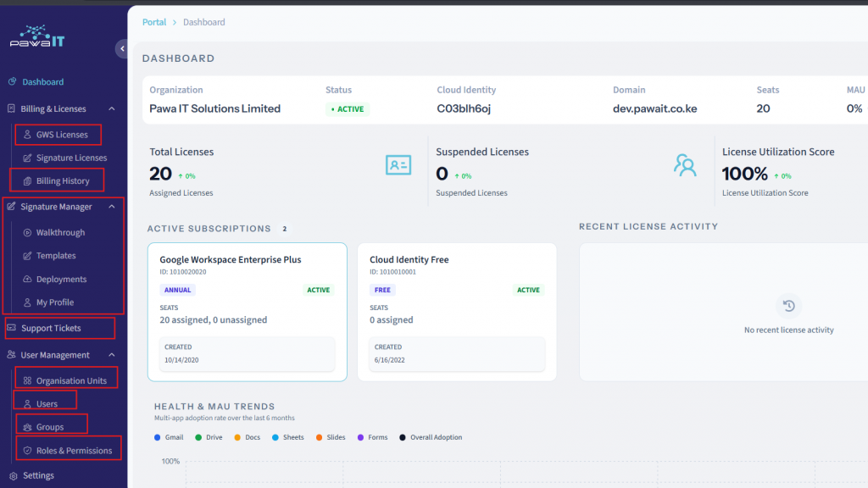
Task: Click organization name Pawa IT Solutions Limited
Action: click(x=214, y=108)
